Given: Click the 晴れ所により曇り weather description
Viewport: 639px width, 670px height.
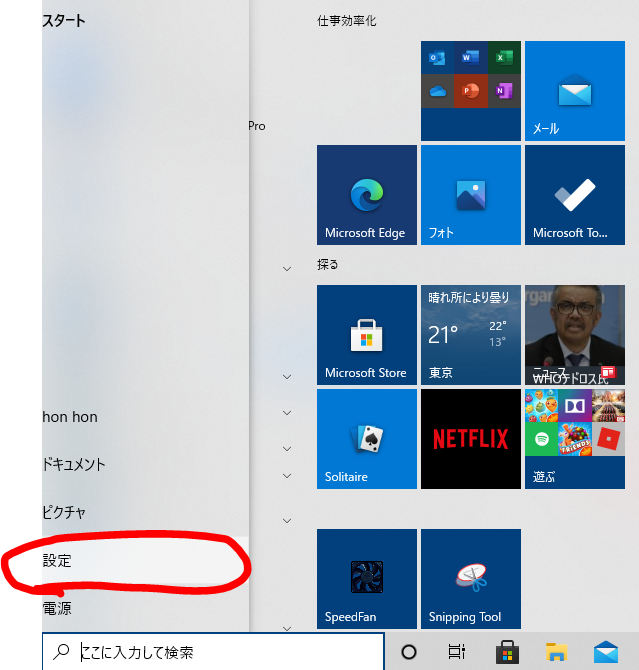Looking at the screenshot, I should click(469, 297).
